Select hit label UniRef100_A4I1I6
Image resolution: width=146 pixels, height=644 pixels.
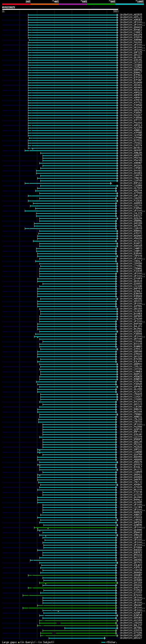point(131,241)
